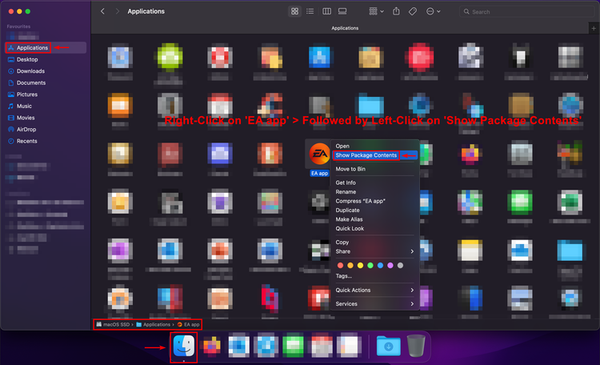Apply the blue tag color

click(380, 266)
